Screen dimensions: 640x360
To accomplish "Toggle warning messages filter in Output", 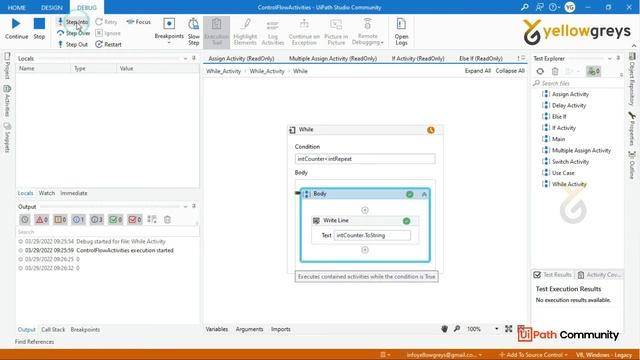I will click(x=60, y=220).
